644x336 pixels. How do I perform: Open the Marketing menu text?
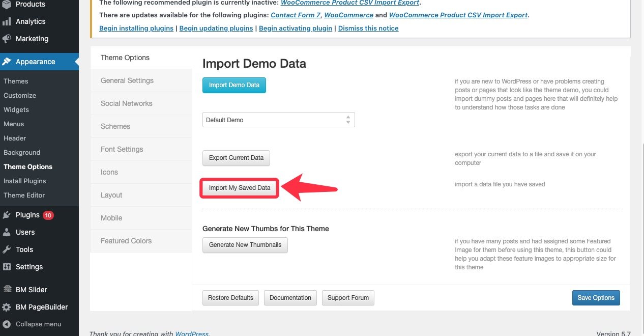coord(32,39)
